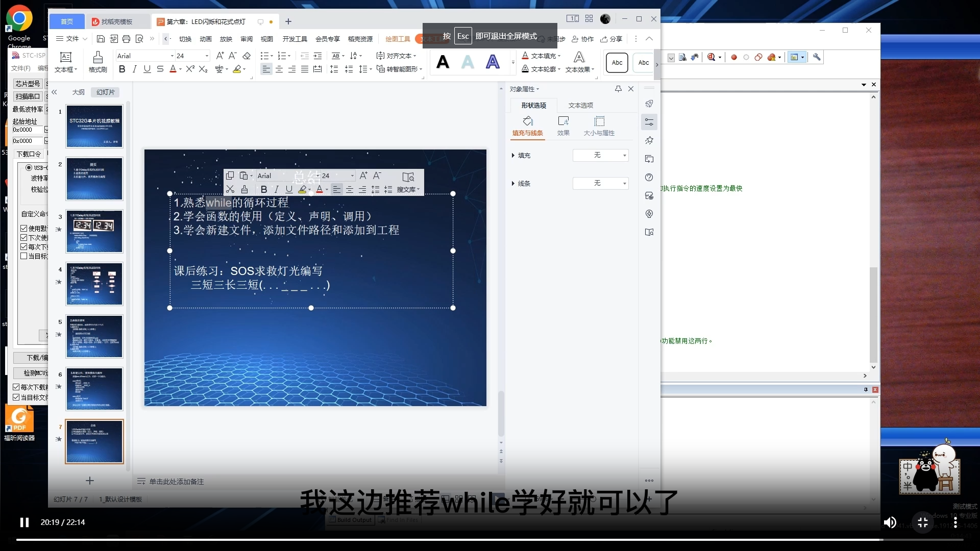Screen dimensions: 980x551
Task: Click the 协作 collaborate button
Action: (583, 39)
